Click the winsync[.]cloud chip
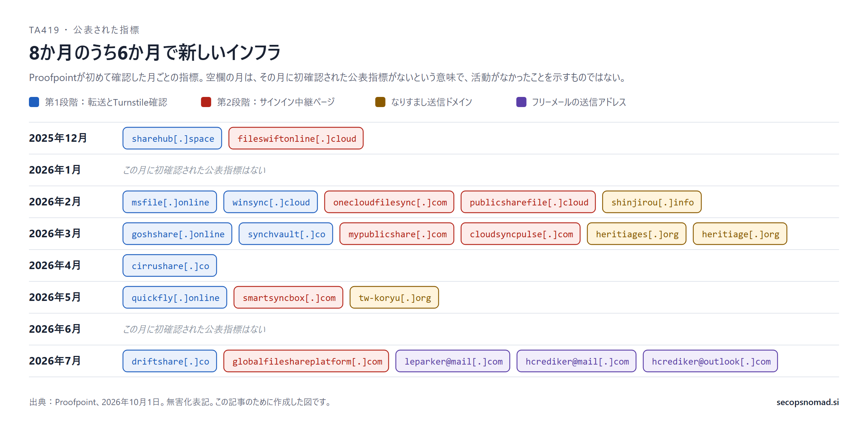This screenshot has width=868, height=421. coord(271,202)
